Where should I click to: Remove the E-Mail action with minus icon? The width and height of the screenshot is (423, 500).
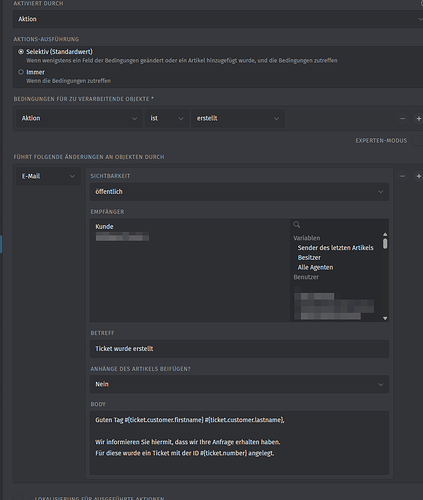coord(403,176)
